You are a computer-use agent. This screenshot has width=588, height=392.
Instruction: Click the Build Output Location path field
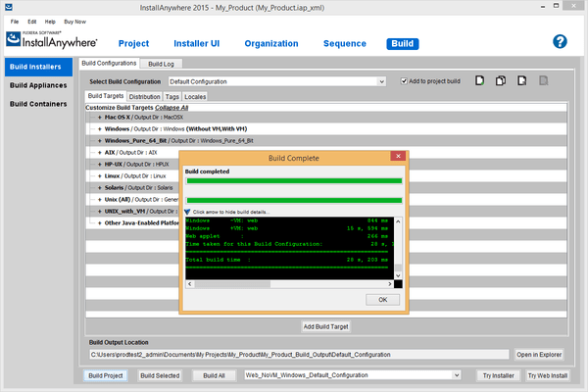point(299,355)
